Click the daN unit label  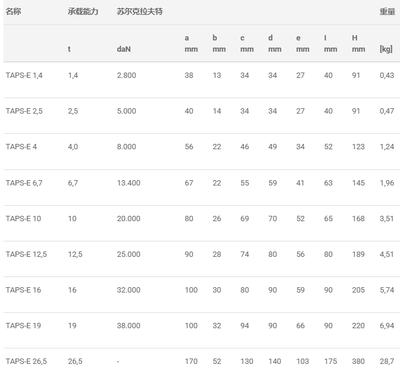[x=124, y=49]
